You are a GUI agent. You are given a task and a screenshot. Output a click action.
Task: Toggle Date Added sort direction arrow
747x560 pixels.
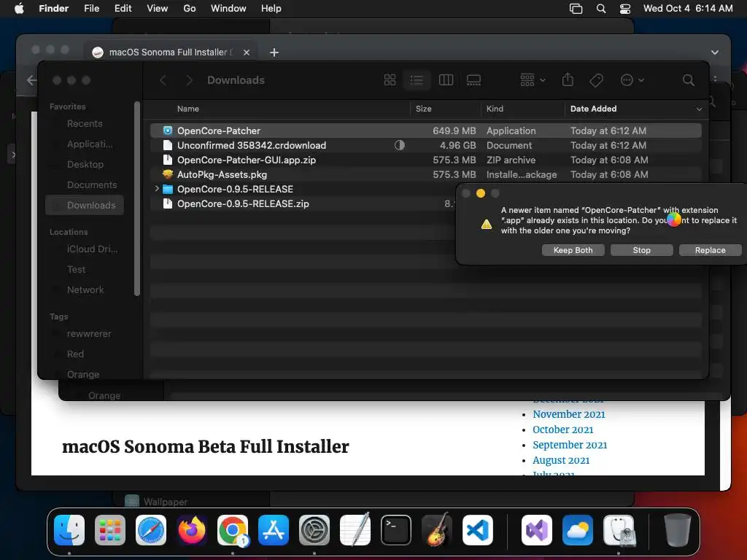point(699,109)
